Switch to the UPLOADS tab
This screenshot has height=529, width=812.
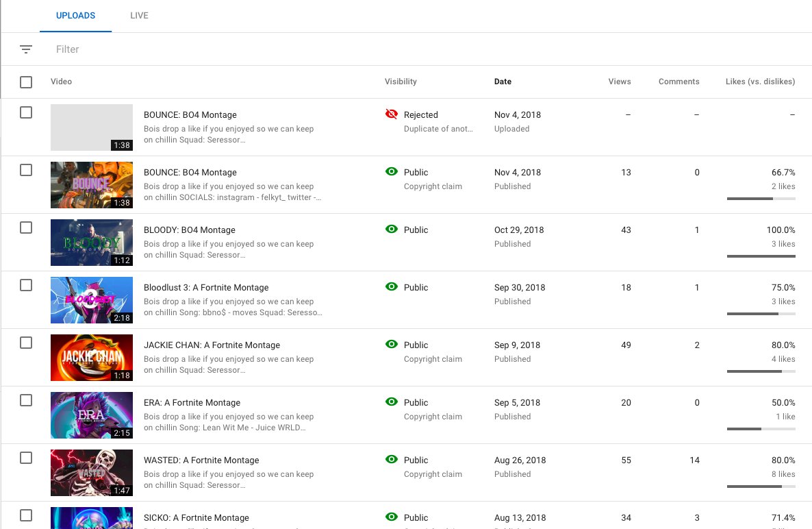pyautogui.click(x=75, y=16)
